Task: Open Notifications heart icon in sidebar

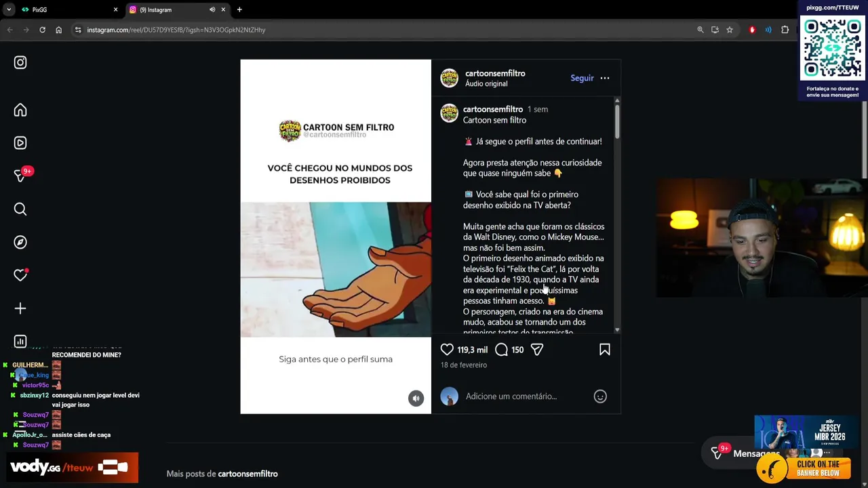Action: coord(20,275)
